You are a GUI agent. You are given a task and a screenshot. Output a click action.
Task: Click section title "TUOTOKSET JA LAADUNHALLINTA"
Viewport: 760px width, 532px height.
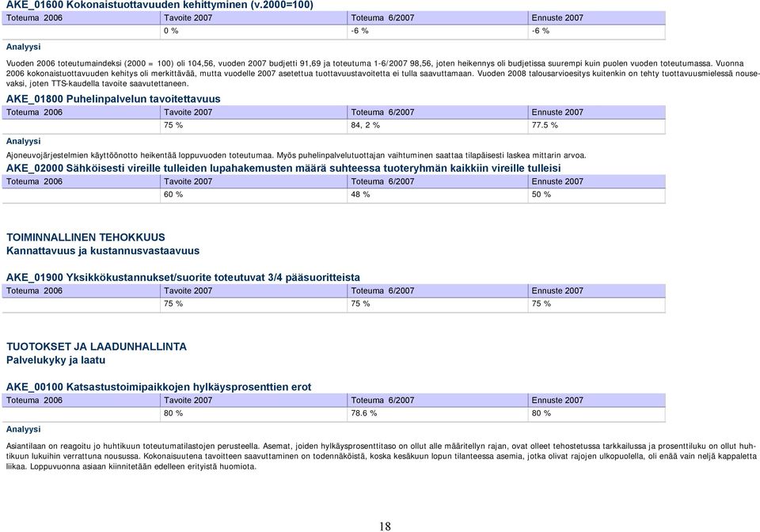click(96, 347)
